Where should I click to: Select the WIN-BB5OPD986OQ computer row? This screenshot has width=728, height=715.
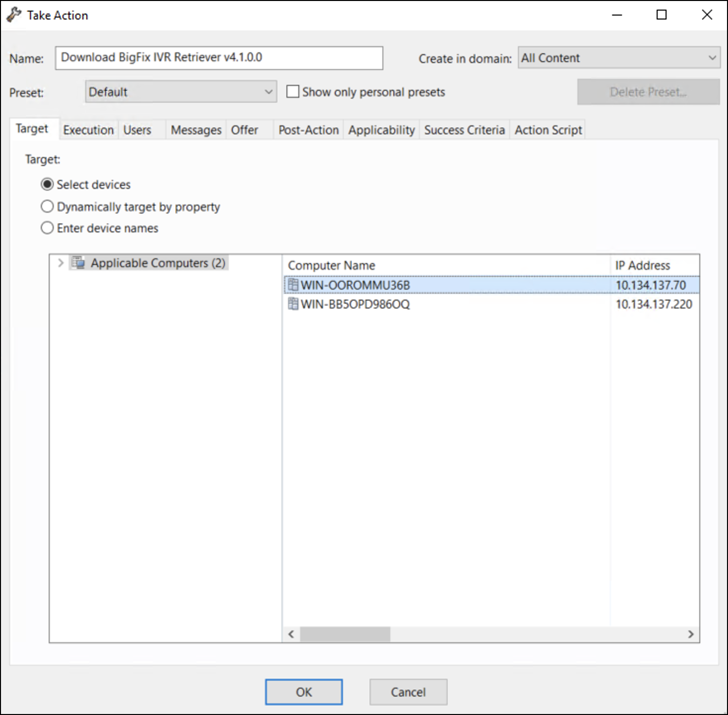[x=491, y=304]
